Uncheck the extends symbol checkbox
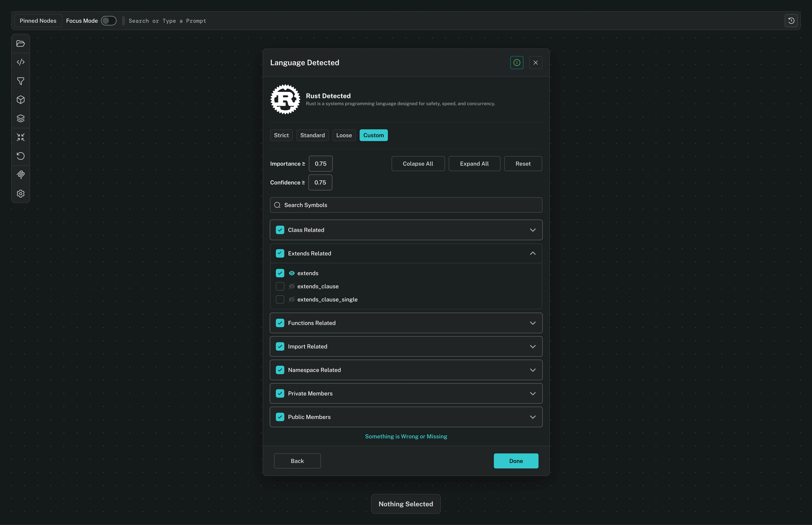The height and width of the screenshot is (525, 812). pyautogui.click(x=280, y=273)
